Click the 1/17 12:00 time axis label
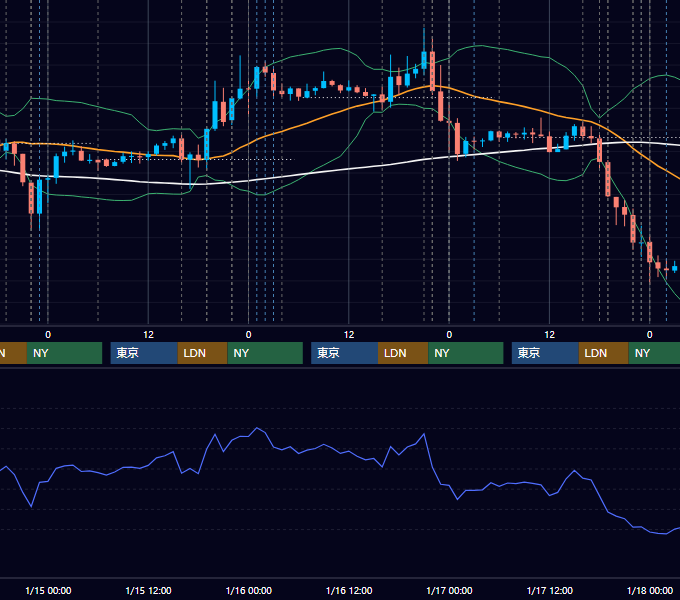 tap(549, 590)
